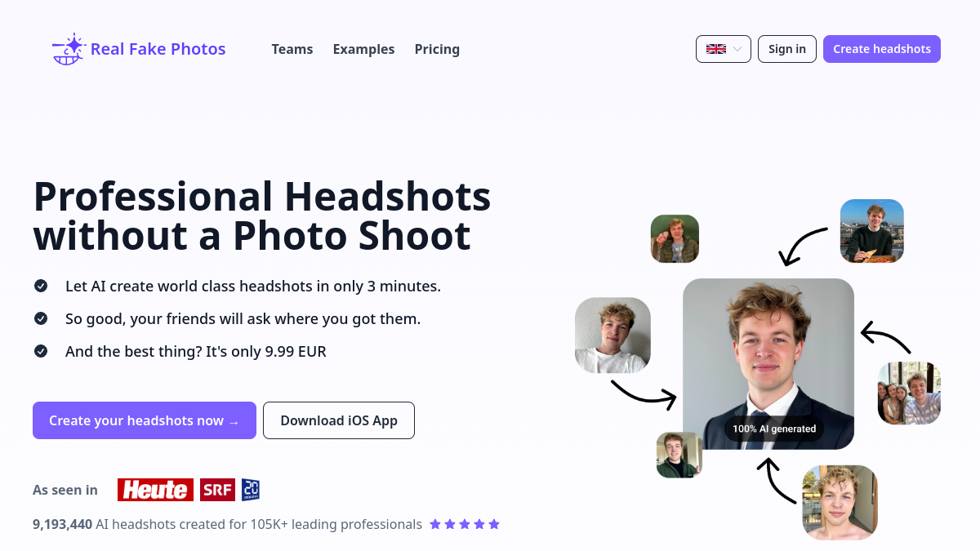Click the group photo with friends thumbnail
Image resolution: width=980 pixels, height=551 pixels.
pos(909,393)
